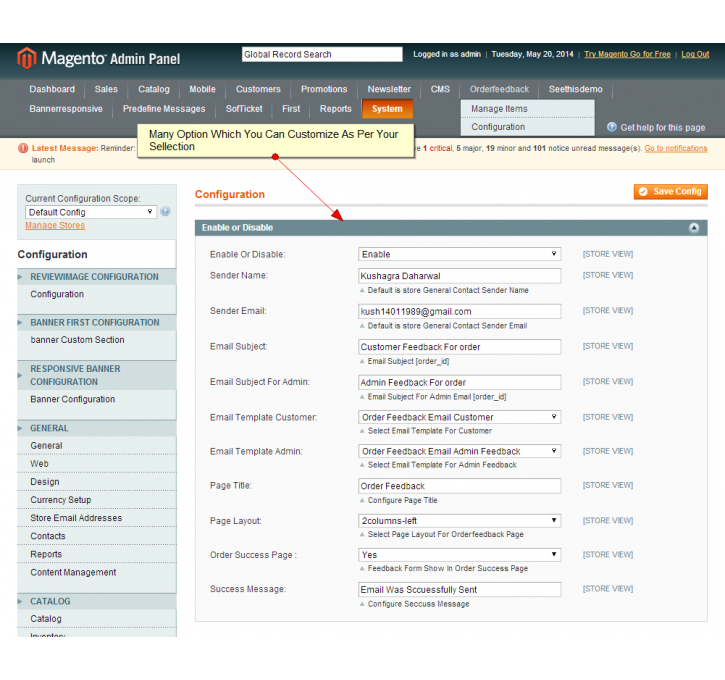Click the Email Subject input field
725x680 pixels.
click(x=460, y=347)
